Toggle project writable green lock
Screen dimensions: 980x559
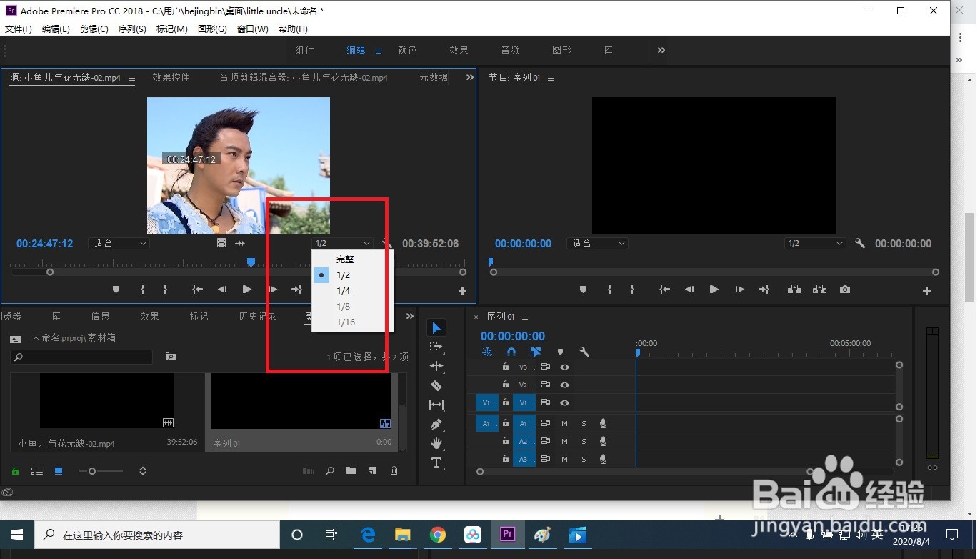tap(15, 471)
